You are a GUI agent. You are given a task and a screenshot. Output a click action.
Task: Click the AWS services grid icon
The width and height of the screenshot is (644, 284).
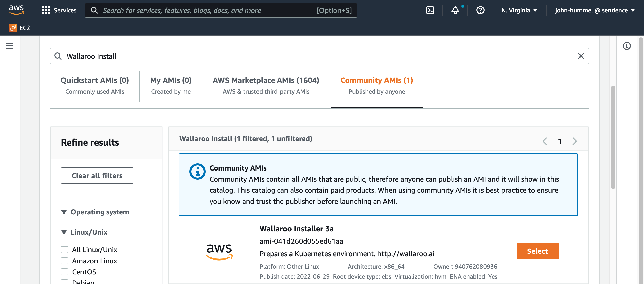click(45, 9)
